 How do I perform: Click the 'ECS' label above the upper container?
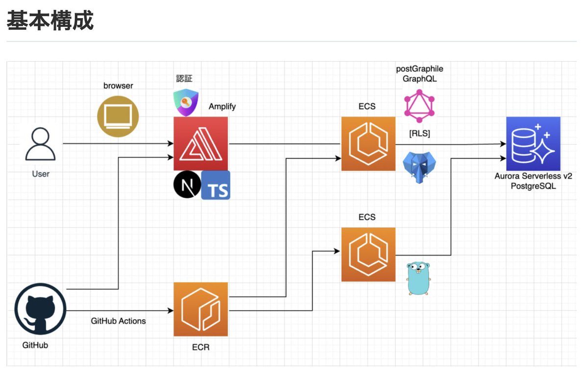click(367, 106)
